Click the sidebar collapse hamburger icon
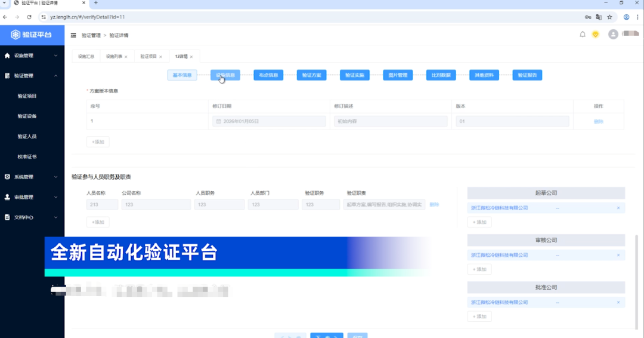This screenshot has height=338, width=644. point(73,35)
